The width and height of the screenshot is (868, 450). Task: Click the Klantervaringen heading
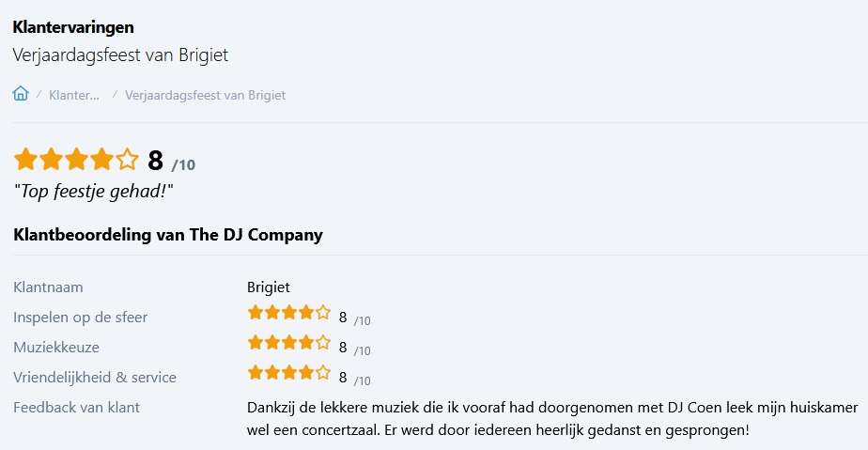pyautogui.click(x=73, y=26)
